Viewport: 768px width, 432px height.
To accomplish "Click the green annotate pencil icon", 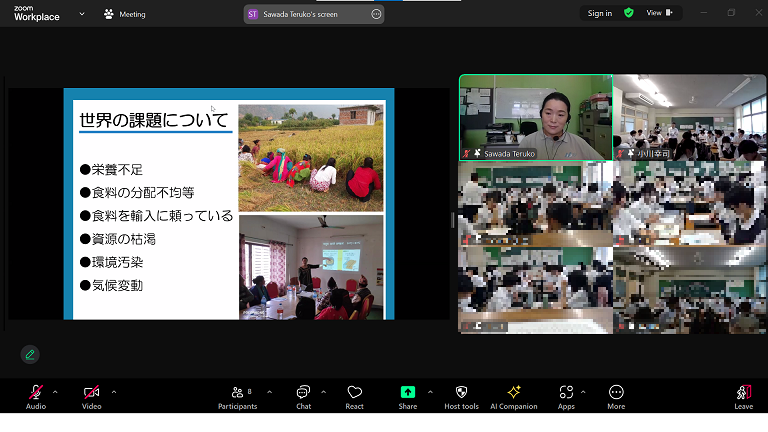I will [x=30, y=354].
